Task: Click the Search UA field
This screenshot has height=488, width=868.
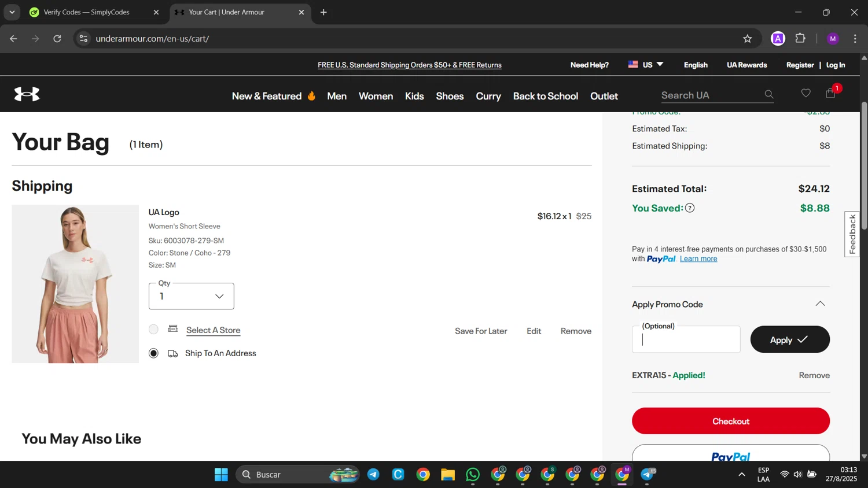Action: [x=711, y=95]
